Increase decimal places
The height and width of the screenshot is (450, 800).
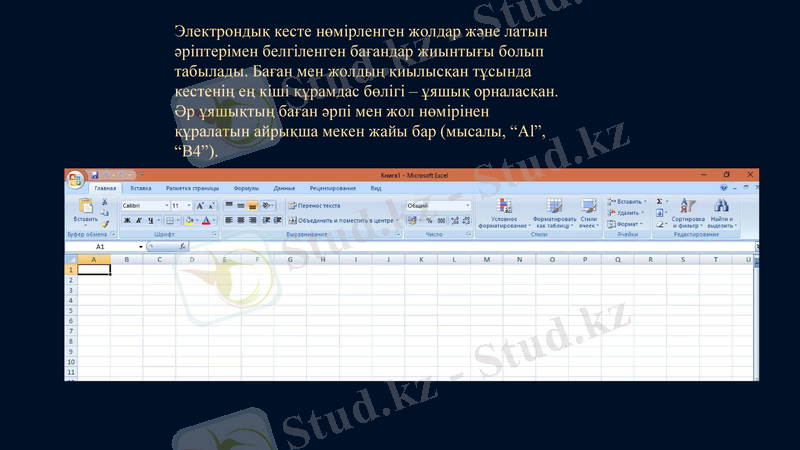pos(455,220)
